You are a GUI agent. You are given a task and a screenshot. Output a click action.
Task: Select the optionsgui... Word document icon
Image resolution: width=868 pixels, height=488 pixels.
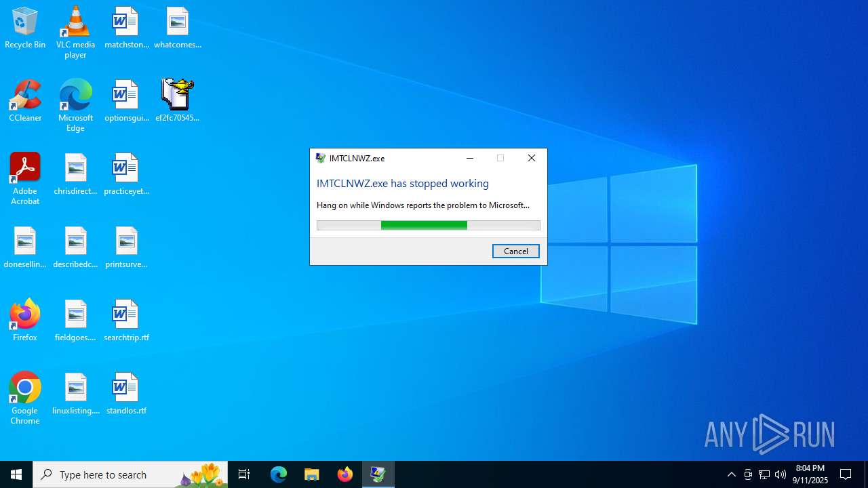tap(126, 101)
